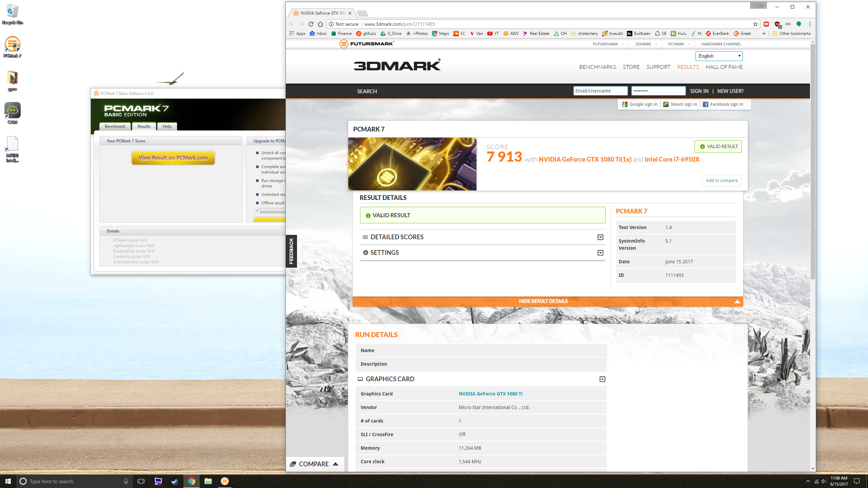868x488 pixels.
Task: Open the Benchmarks menu on 3DMark site
Action: [597, 67]
